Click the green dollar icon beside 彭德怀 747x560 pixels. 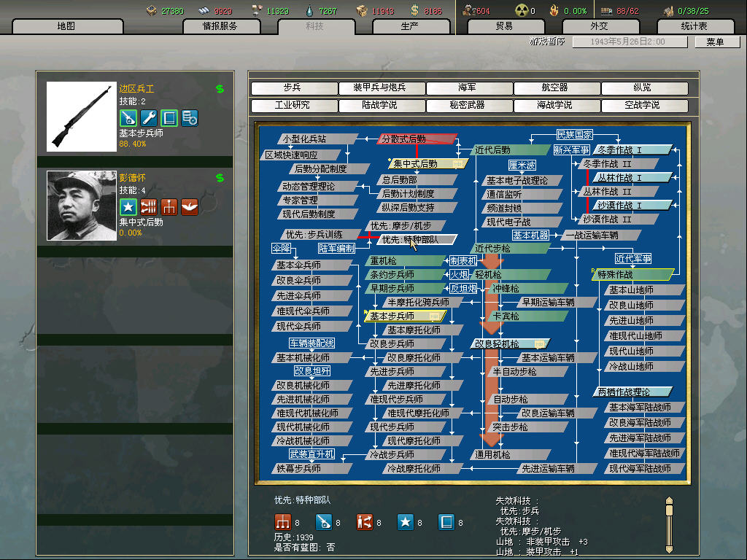click(220, 178)
